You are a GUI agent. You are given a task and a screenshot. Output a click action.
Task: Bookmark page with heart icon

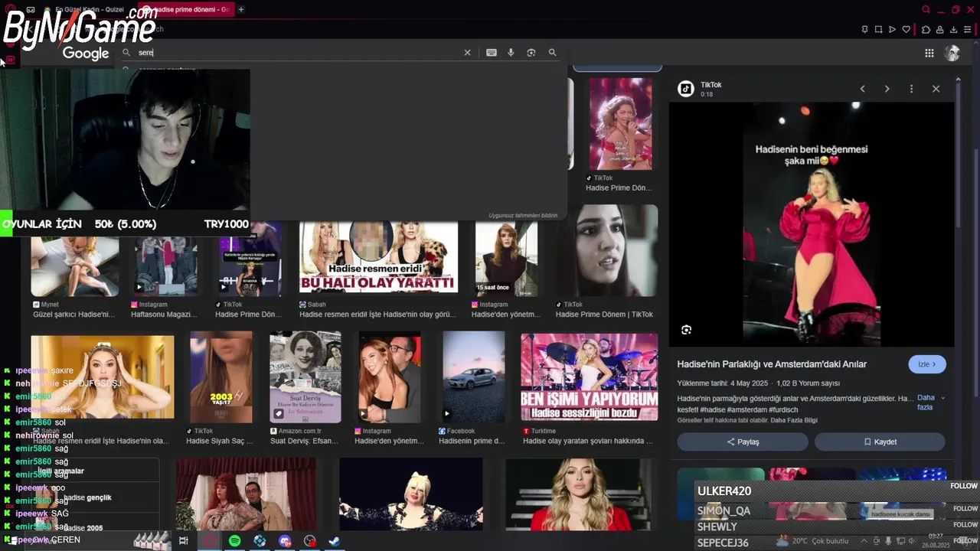[906, 30]
